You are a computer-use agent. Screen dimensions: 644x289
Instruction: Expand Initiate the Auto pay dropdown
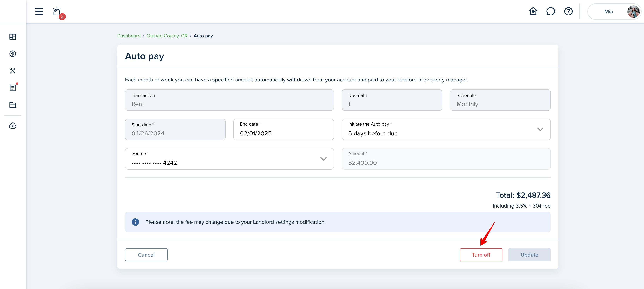pyautogui.click(x=446, y=129)
